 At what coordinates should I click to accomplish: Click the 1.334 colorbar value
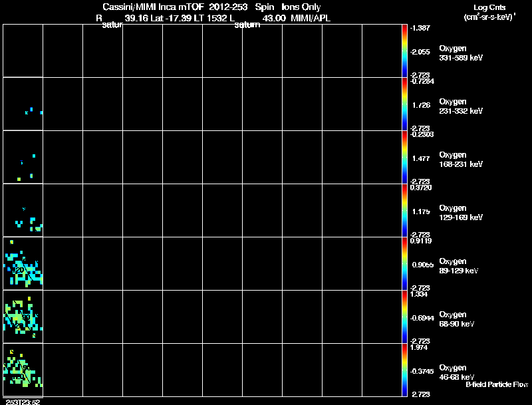tap(419, 294)
